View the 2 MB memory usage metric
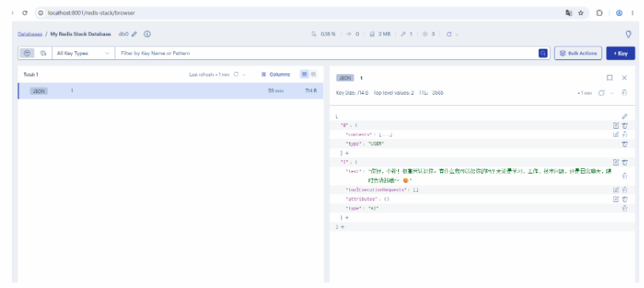The width and height of the screenshot is (644, 288). [380, 35]
